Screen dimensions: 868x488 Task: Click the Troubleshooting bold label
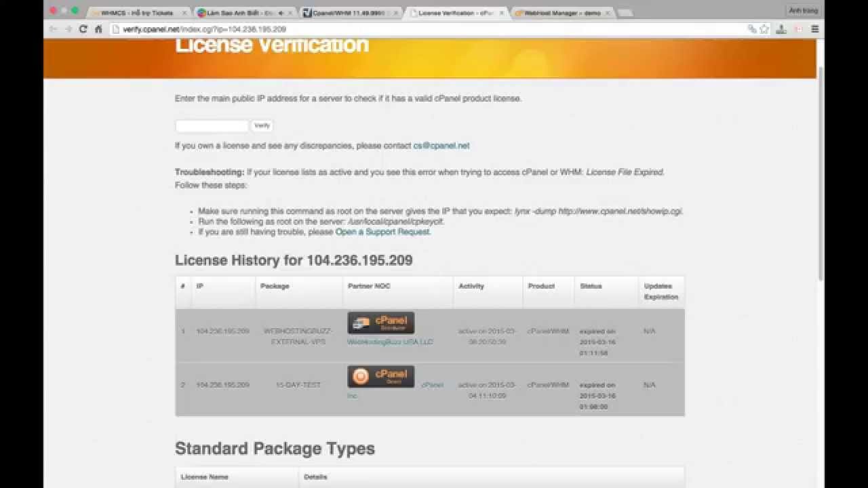(x=210, y=172)
